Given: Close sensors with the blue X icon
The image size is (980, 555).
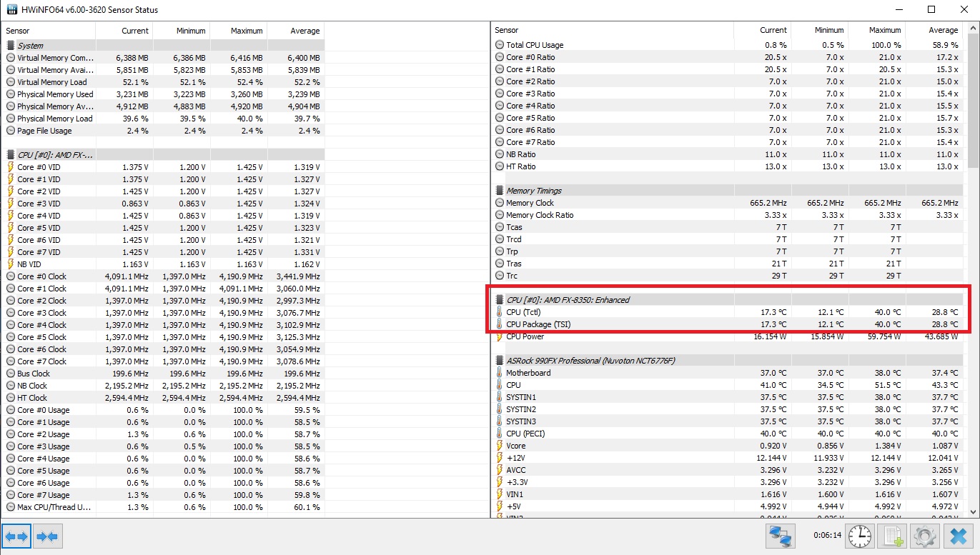Looking at the screenshot, I should [958, 536].
